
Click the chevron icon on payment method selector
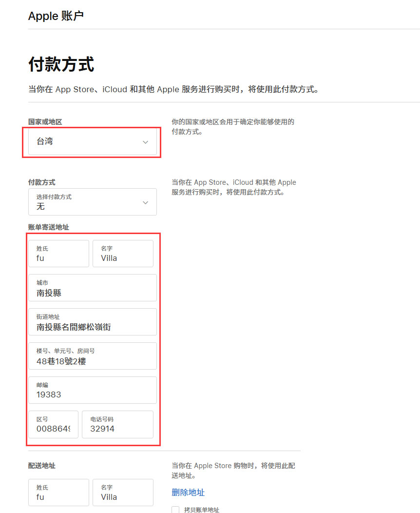point(145,202)
